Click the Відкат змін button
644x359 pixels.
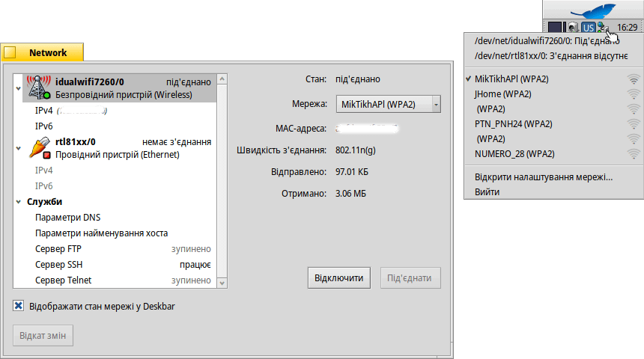tap(43, 336)
